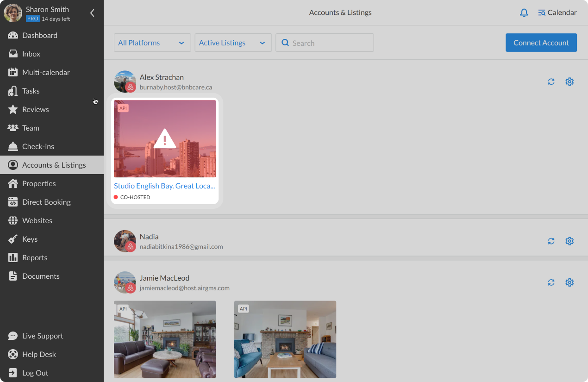Click the API badge on the blue sofa listing

[x=244, y=308]
